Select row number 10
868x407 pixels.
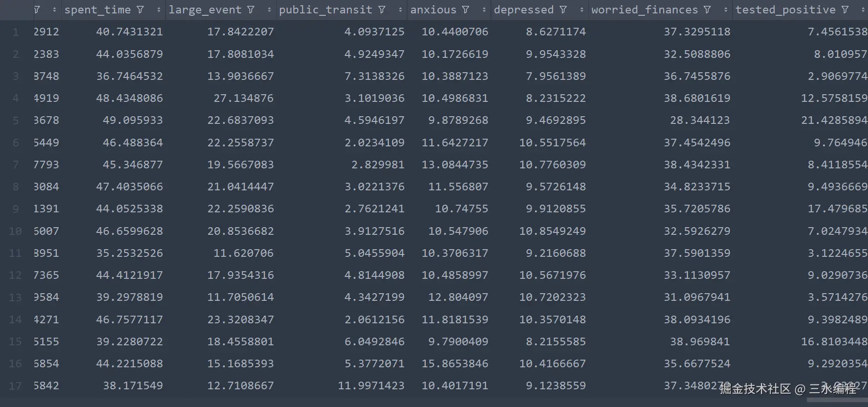[15, 231]
